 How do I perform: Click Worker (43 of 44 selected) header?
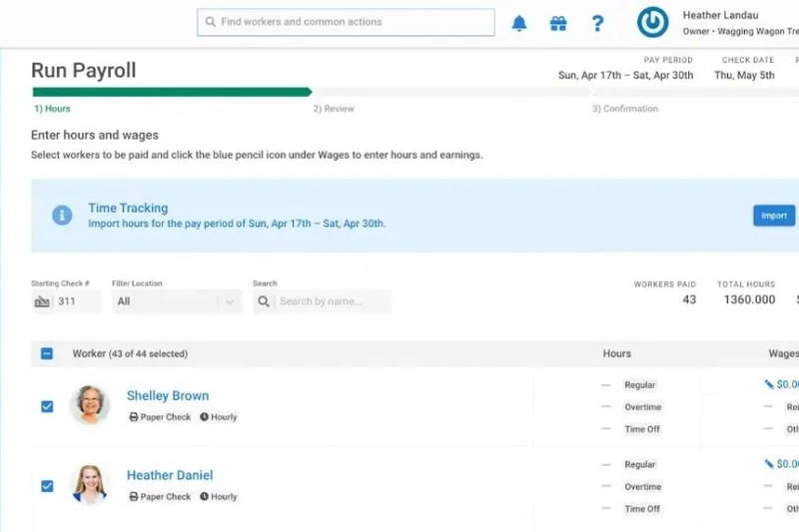tap(130, 353)
